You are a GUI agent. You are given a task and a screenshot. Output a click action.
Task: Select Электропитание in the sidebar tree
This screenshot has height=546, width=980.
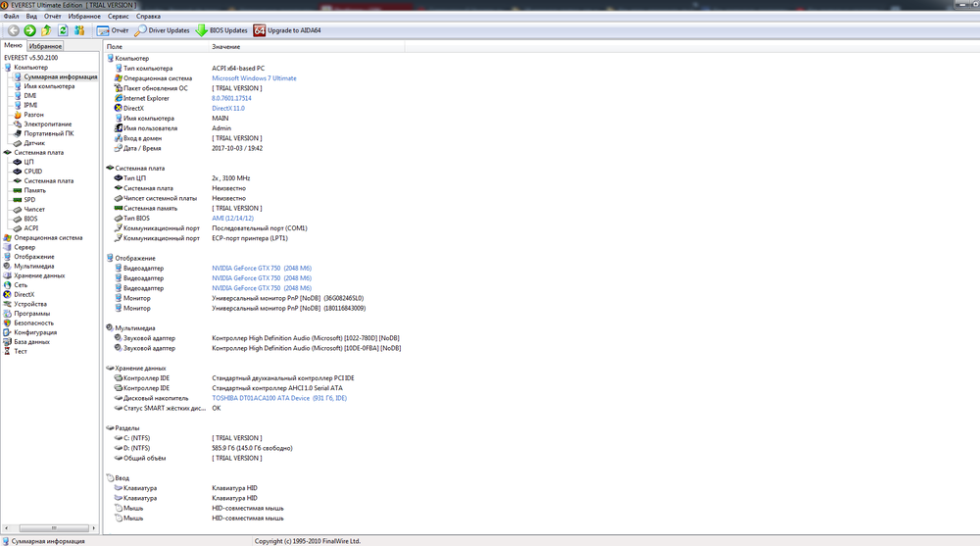pos(48,124)
